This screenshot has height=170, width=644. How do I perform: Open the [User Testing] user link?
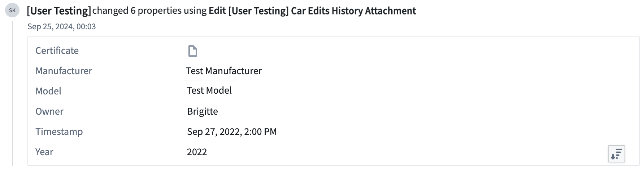coord(59,11)
